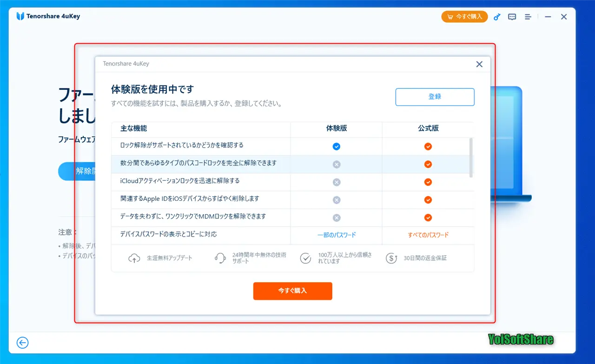Click gray X in iCloudアクティベーションロック row
The image size is (595, 364).
(x=337, y=182)
